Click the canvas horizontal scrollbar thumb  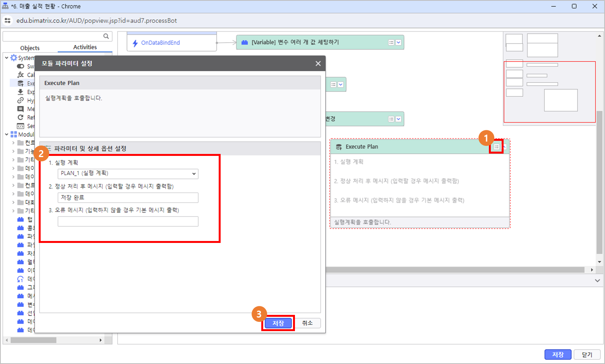pos(455,270)
